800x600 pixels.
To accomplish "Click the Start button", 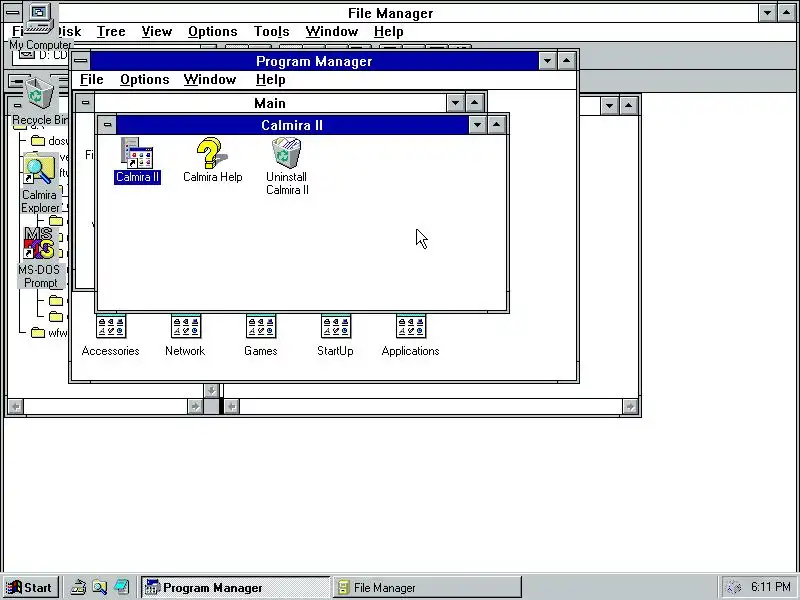I will (31, 587).
